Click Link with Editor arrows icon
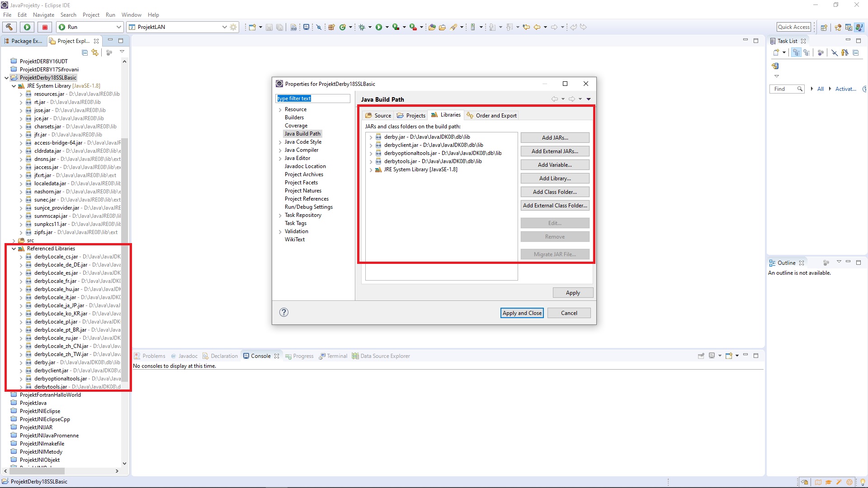Image resolution: width=868 pixels, height=488 pixels. click(95, 52)
